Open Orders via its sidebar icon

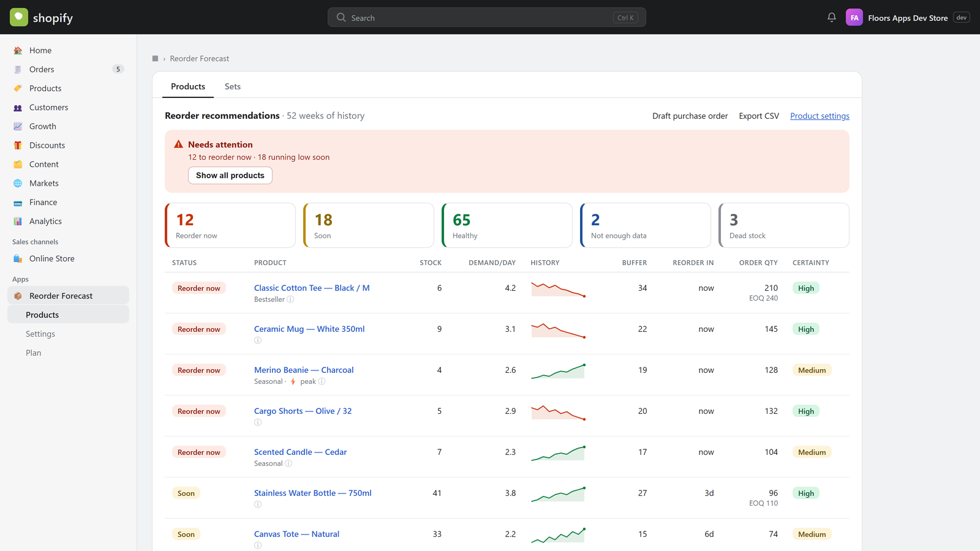coord(18,70)
